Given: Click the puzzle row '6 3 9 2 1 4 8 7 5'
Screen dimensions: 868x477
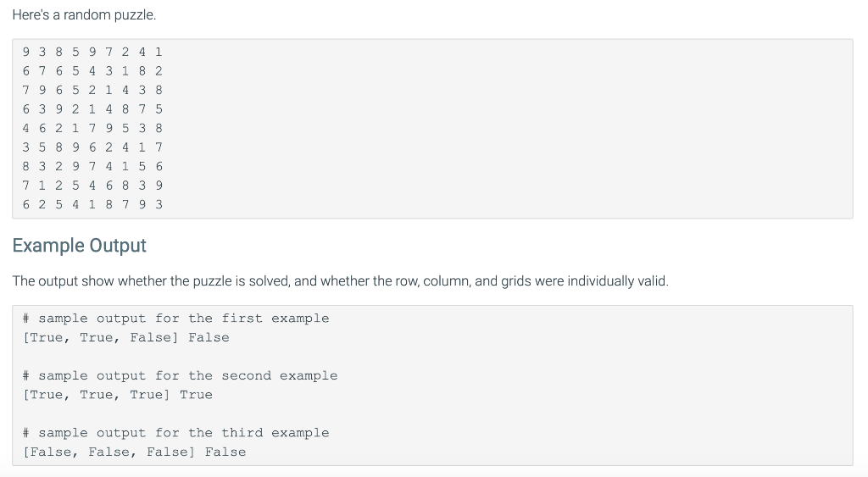Looking at the screenshot, I should point(92,109).
